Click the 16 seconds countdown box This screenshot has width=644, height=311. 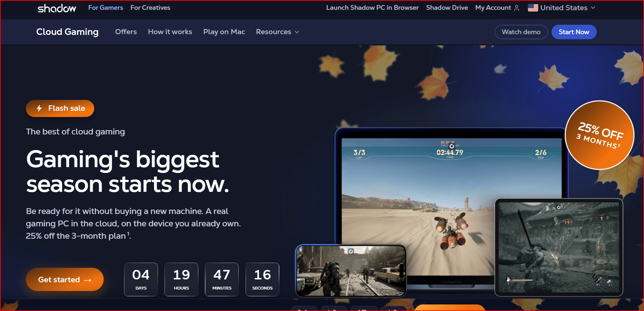coord(262,279)
